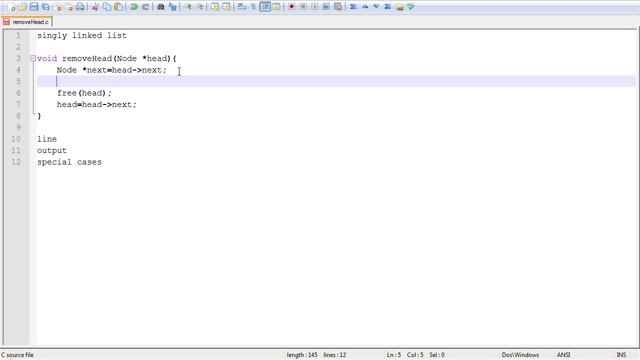The height and width of the screenshot is (360, 640).
Task: Place cursor on 'free(head);' line
Action: [x=84, y=93]
